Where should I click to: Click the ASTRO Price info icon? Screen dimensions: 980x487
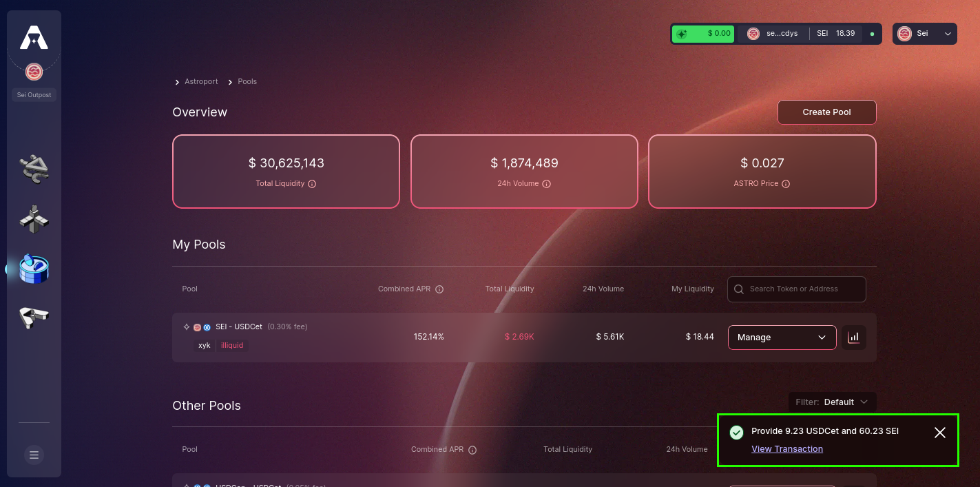tap(786, 184)
